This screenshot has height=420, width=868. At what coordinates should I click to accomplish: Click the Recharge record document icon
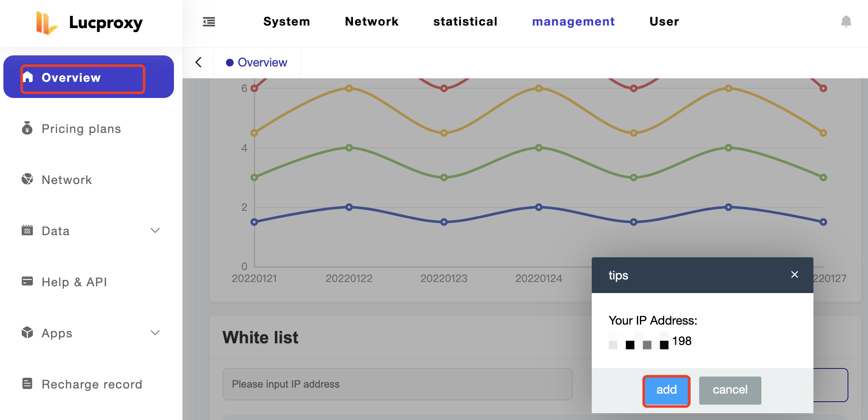tap(27, 383)
